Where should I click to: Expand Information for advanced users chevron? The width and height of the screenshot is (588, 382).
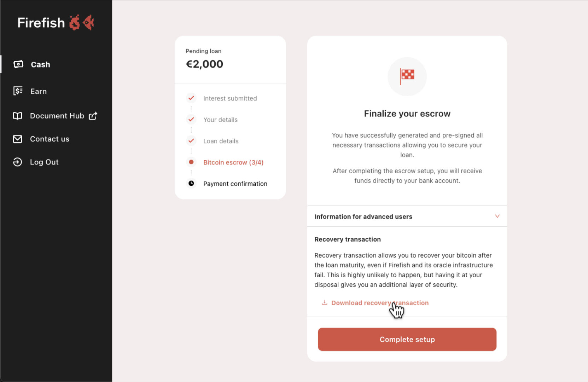497,216
